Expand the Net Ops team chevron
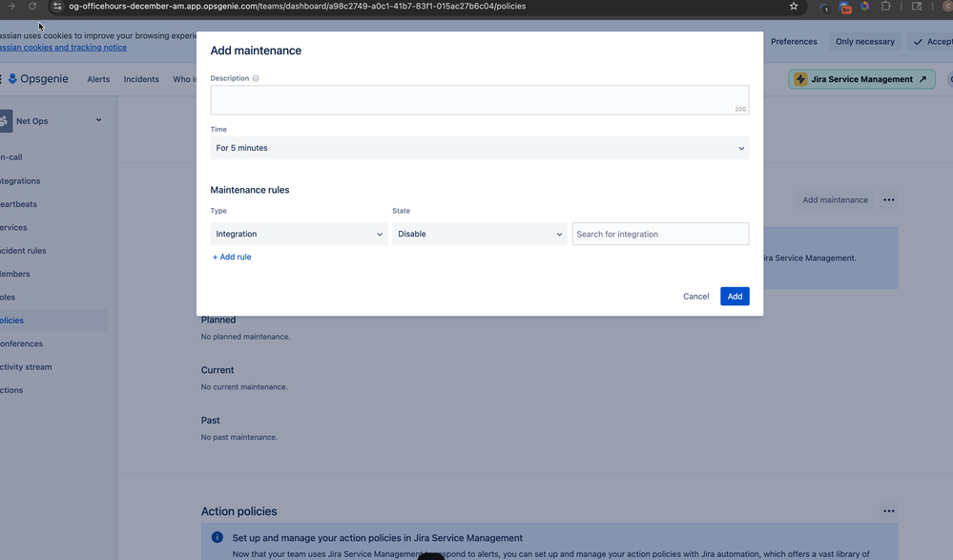This screenshot has height=560, width=953. click(x=98, y=120)
